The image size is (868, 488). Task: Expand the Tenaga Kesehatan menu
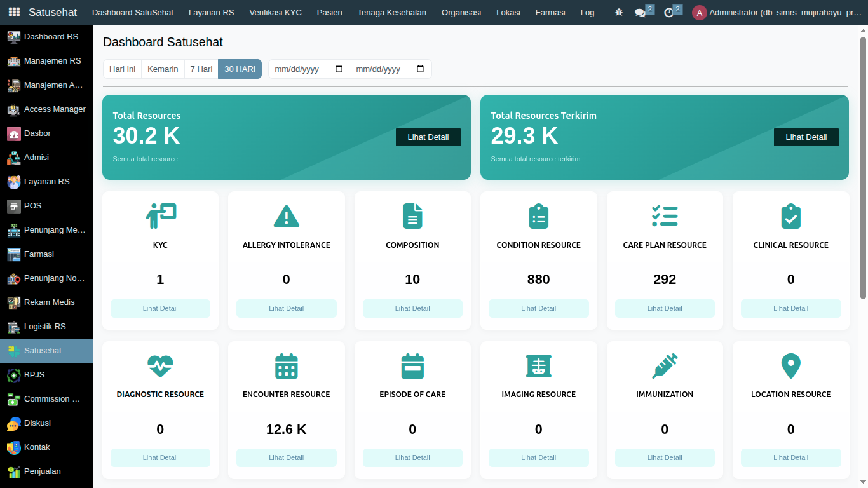(x=391, y=13)
